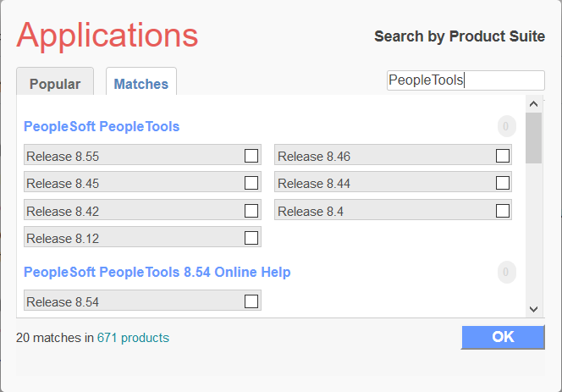The image size is (562, 392).
Task: Click the Release 8.12 label text
Action: [63, 239]
